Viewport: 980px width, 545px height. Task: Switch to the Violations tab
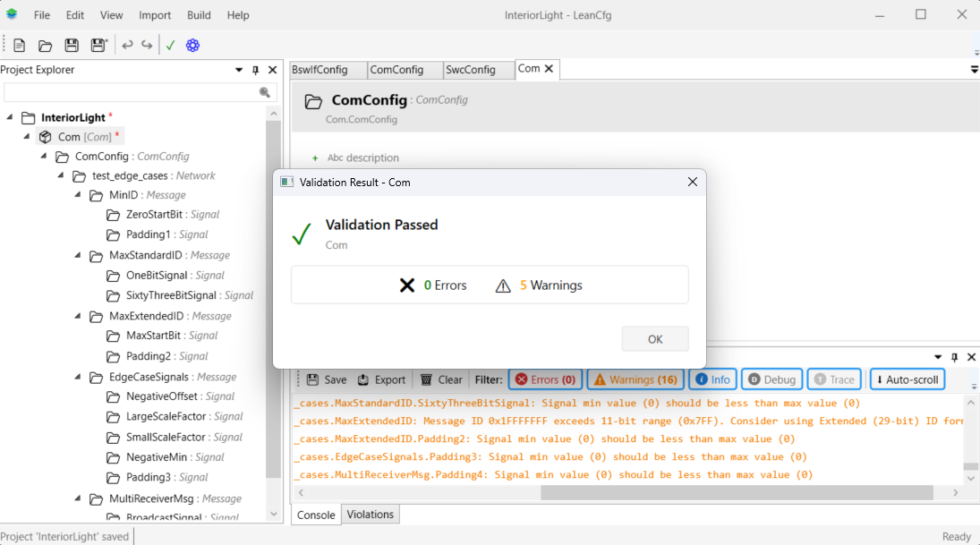pos(370,515)
